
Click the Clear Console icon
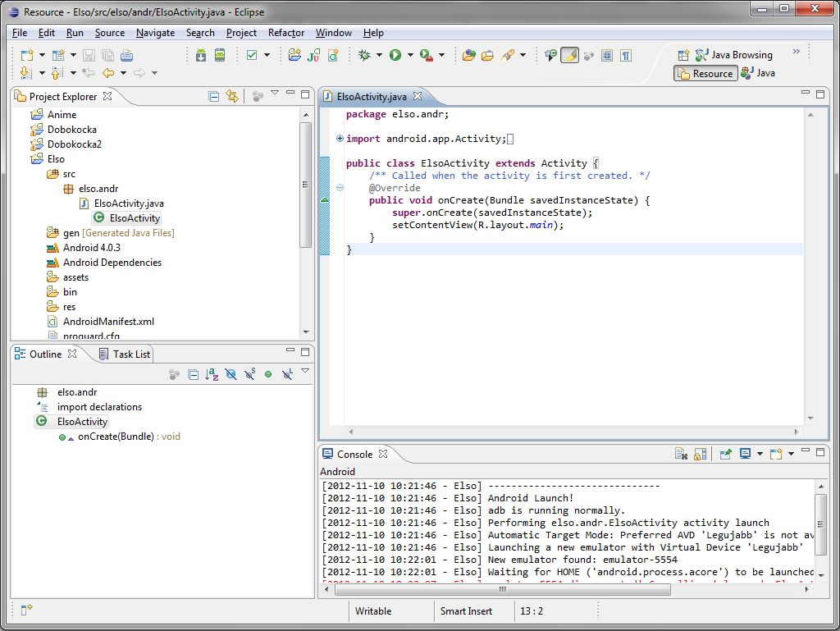pos(681,455)
